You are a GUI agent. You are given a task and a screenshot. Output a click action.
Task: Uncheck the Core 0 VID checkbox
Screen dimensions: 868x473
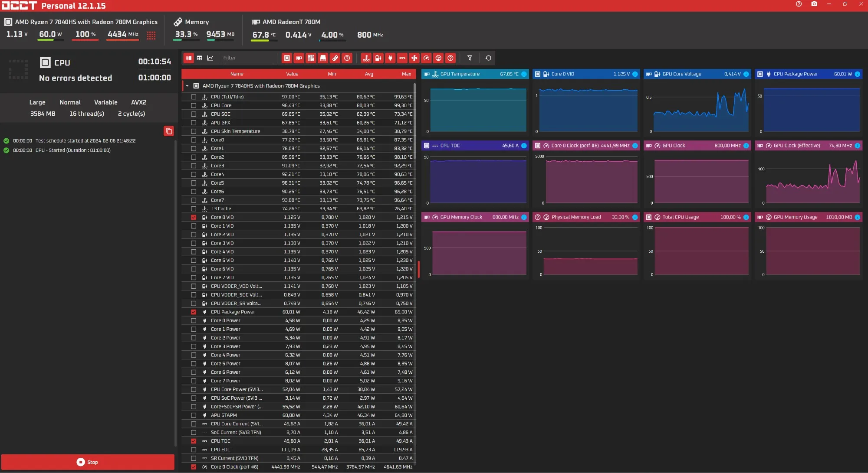(194, 218)
